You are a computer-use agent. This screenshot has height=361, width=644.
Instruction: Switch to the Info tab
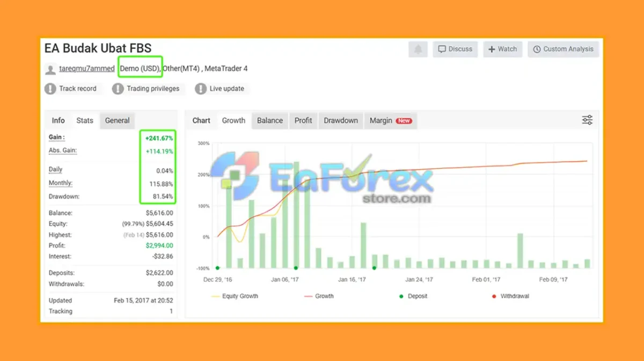(58, 120)
